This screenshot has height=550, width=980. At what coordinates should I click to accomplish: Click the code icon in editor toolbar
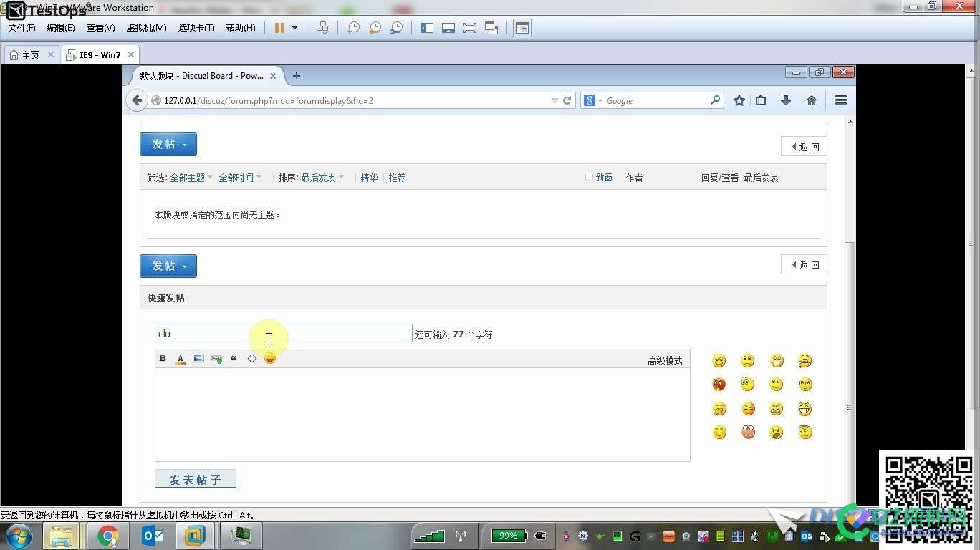252,359
